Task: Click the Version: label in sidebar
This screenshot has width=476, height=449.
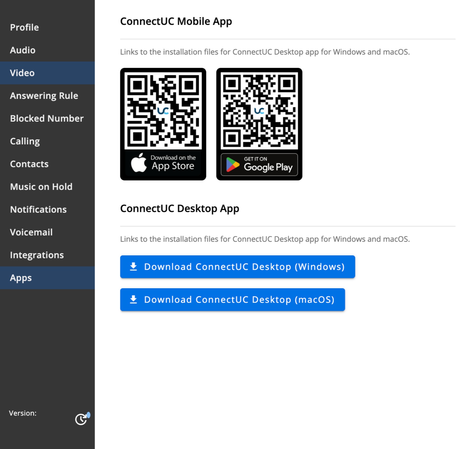Action: pyautogui.click(x=23, y=413)
